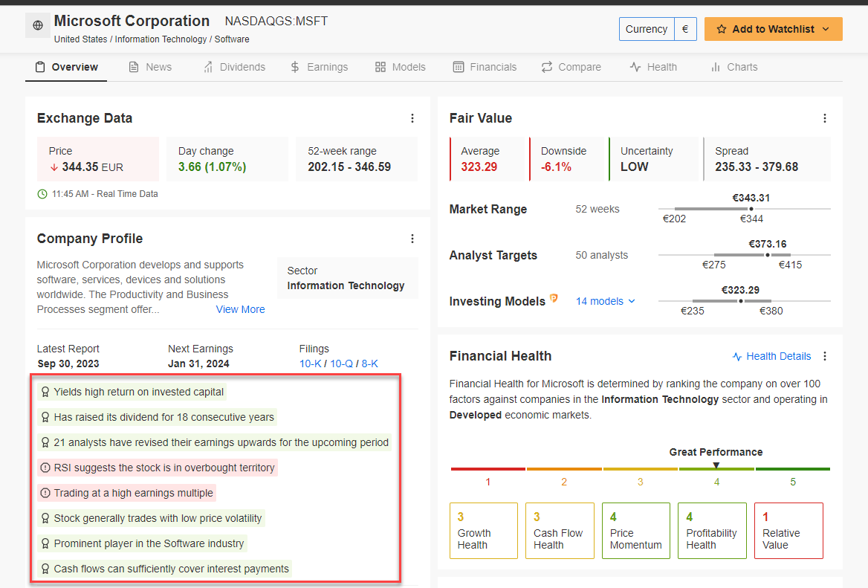Open Company Profile three-dot options menu

(412, 239)
